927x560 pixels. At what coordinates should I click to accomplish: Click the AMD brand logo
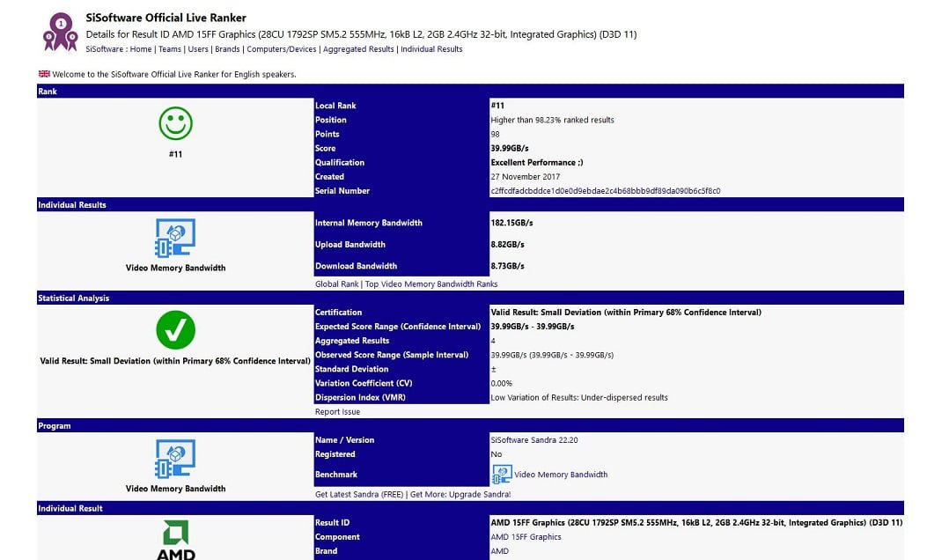(x=175, y=539)
